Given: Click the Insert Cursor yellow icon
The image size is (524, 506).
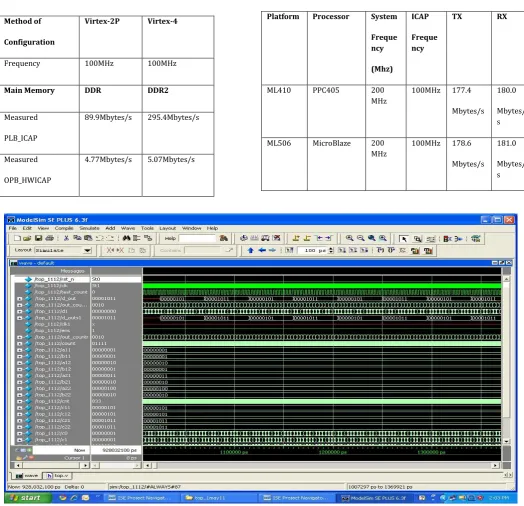Looking at the screenshot, I should click(296, 238).
